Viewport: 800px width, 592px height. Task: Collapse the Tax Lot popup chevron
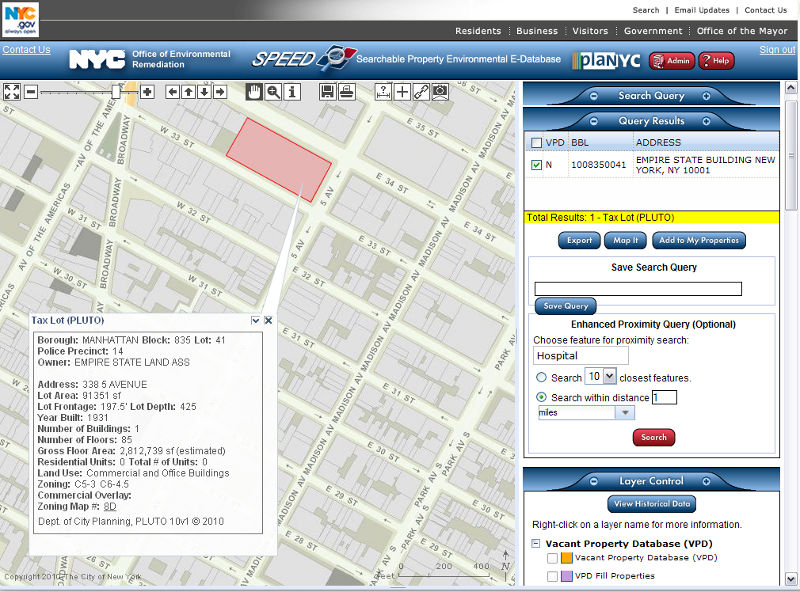(x=256, y=320)
